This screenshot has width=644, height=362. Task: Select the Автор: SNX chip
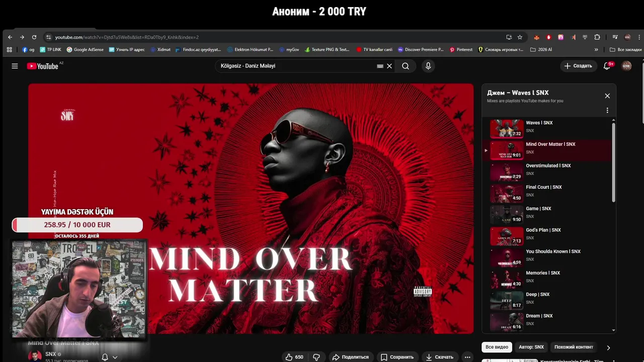coord(531,347)
